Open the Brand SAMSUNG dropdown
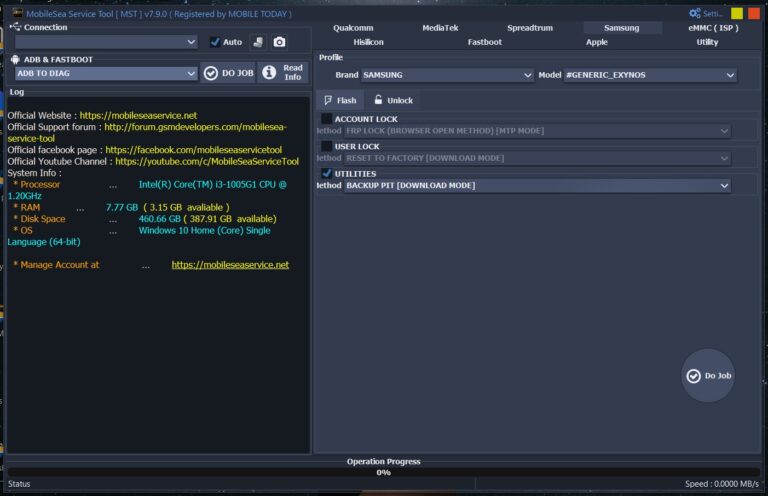The width and height of the screenshot is (768, 496). [x=447, y=75]
